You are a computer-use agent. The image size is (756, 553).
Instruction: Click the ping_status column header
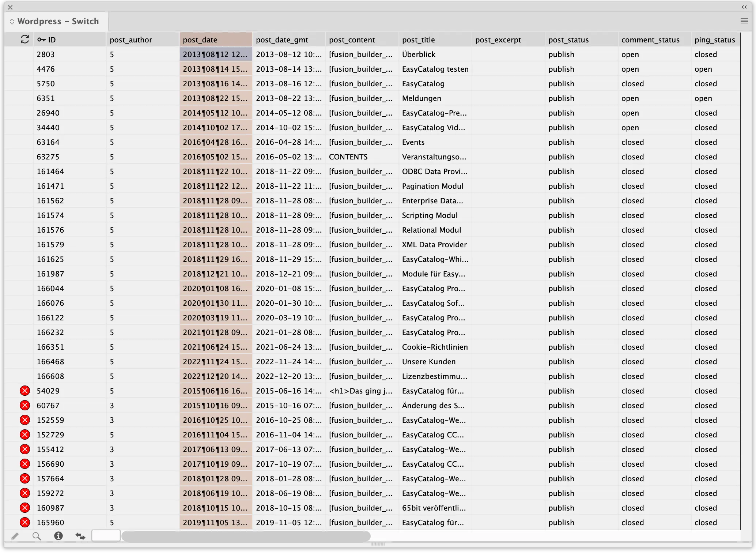(x=715, y=39)
